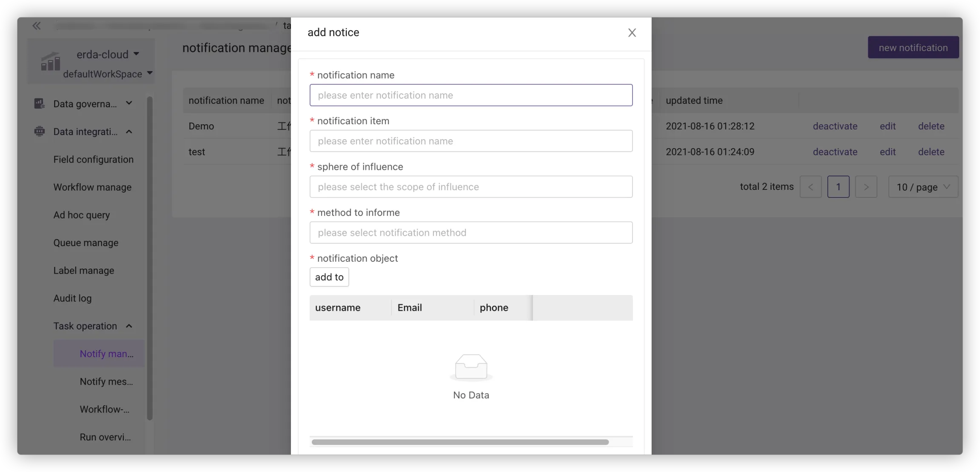Screen dimensions: 980x472
Task: Change the 10 / page size selector
Action: tap(923, 187)
